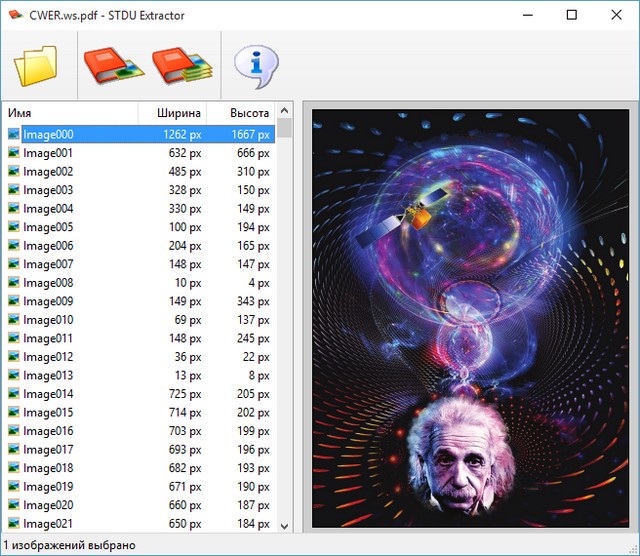Select the Image007 row
Screen dimensions: 640x556
coord(48,264)
